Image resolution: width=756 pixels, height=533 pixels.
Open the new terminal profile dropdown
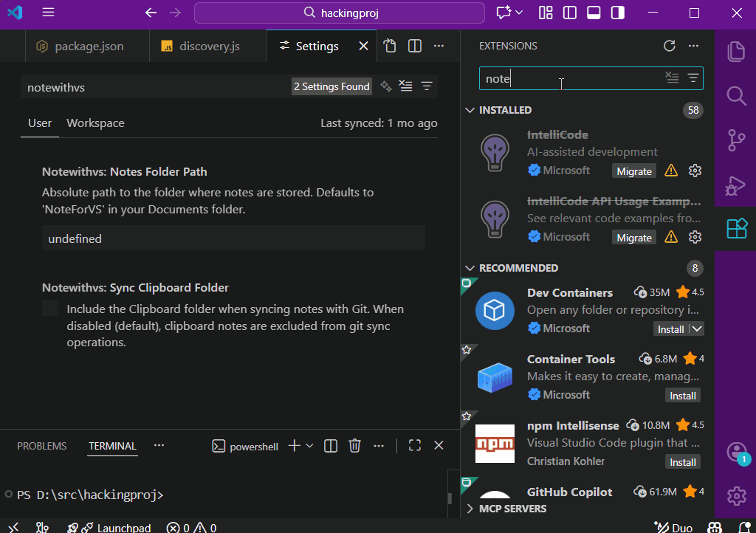click(309, 446)
